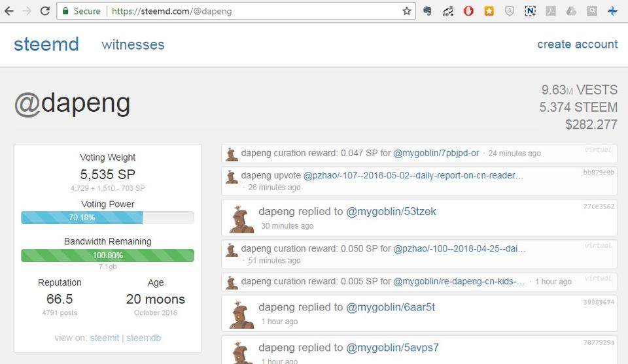Viewport: 628px width, 364px height.
Task: Open the @mygoblin/6aar5t reply link
Action: pyautogui.click(x=391, y=307)
